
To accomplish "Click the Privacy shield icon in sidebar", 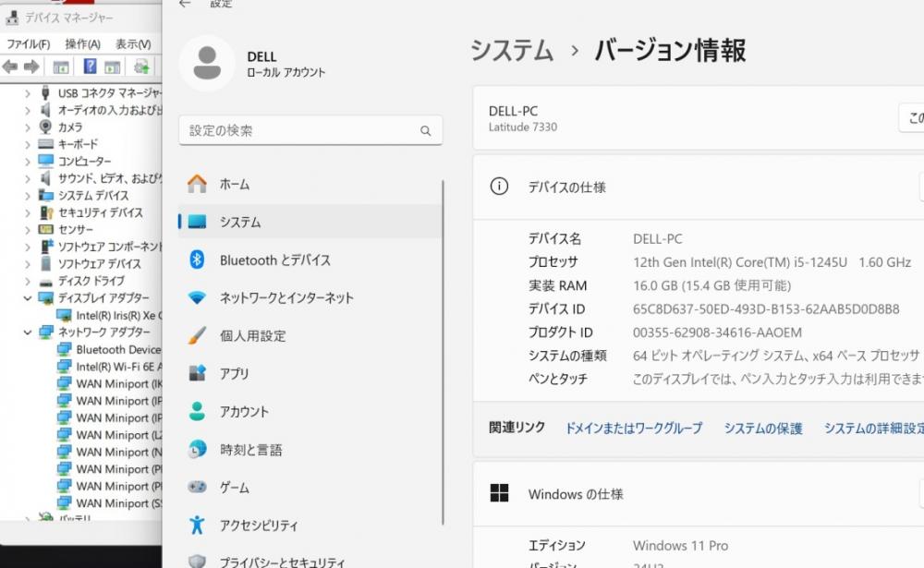I will tap(198, 561).
